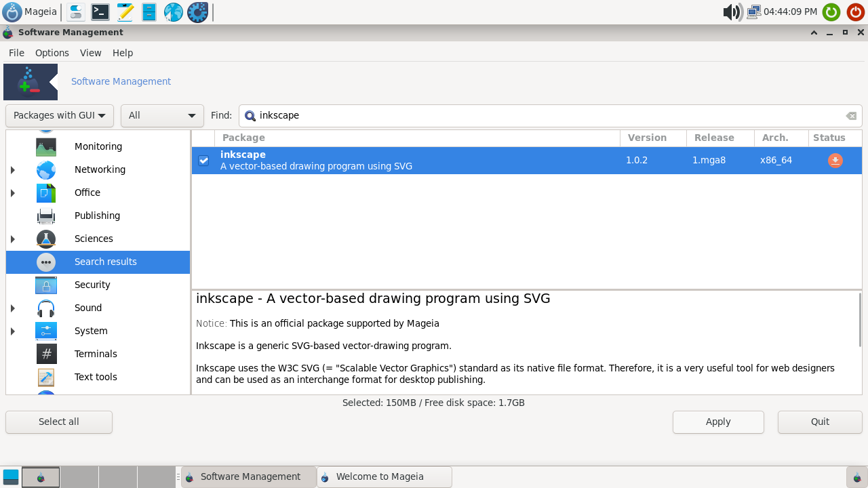Click the Software Management logo image

tap(31, 82)
